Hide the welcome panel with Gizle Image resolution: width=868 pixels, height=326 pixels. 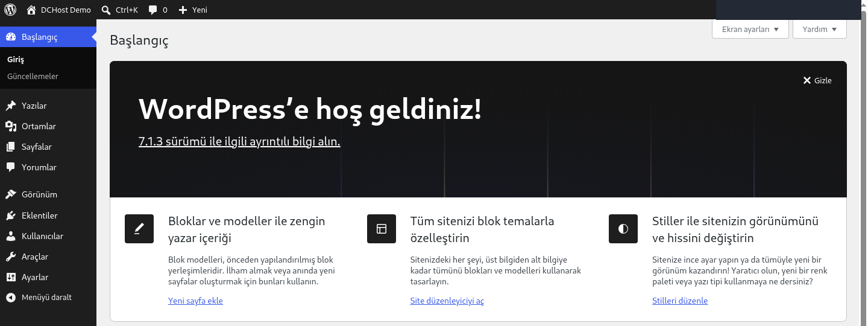pyautogui.click(x=817, y=80)
